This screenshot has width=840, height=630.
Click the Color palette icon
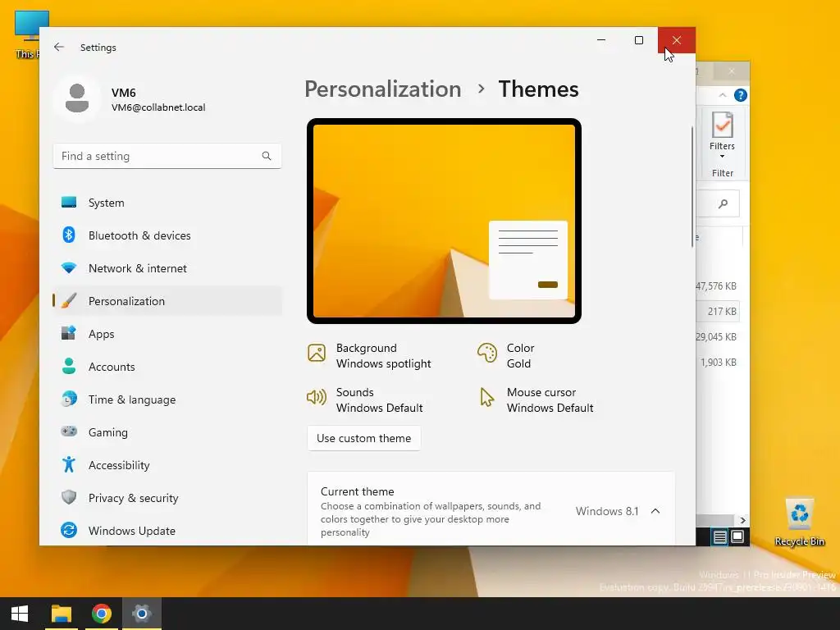pyautogui.click(x=487, y=353)
